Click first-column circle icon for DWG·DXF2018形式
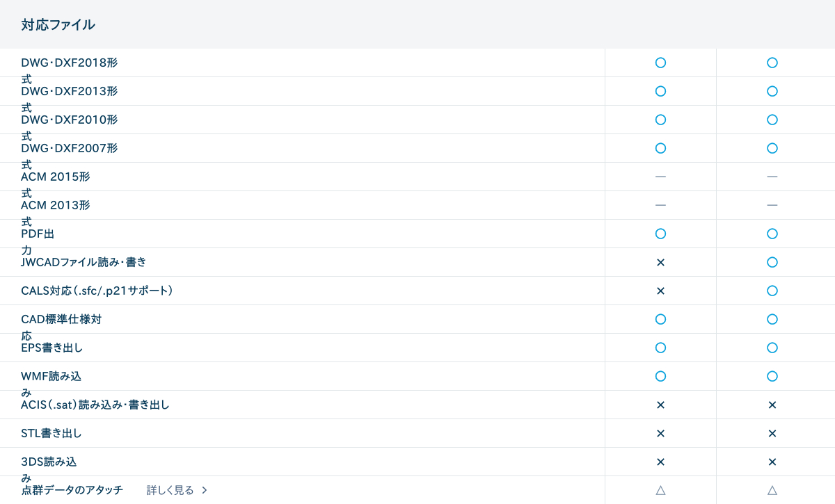 (x=660, y=63)
